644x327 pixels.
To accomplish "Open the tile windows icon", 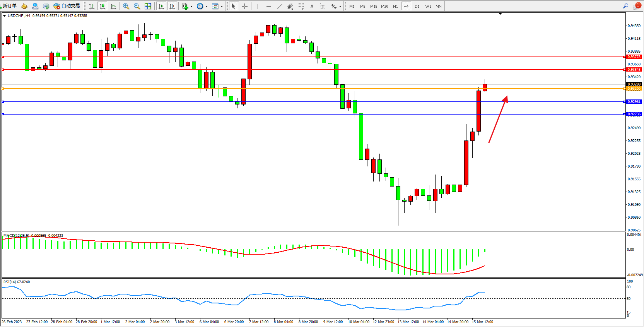I will 148,6.
